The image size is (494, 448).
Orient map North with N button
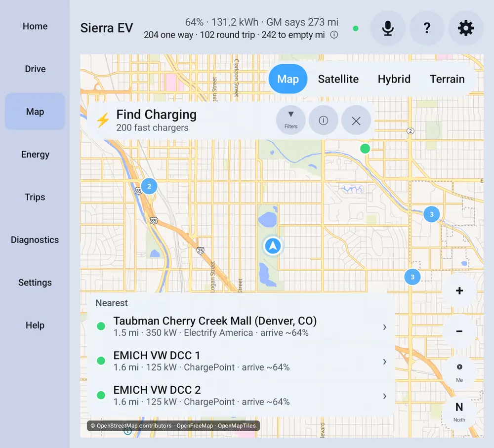coord(459,411)
